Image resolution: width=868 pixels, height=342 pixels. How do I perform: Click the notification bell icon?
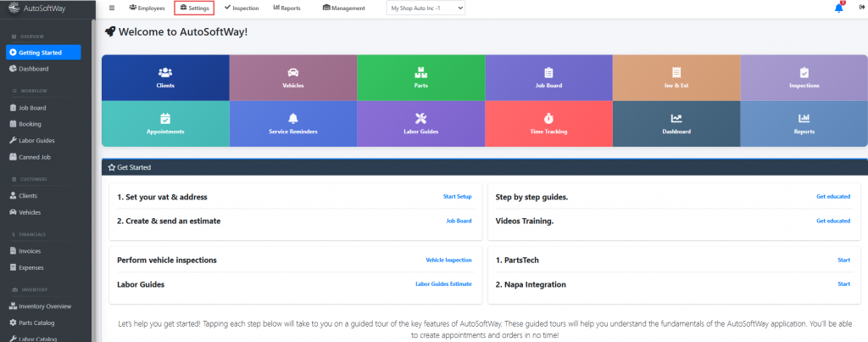pos(839,8)
